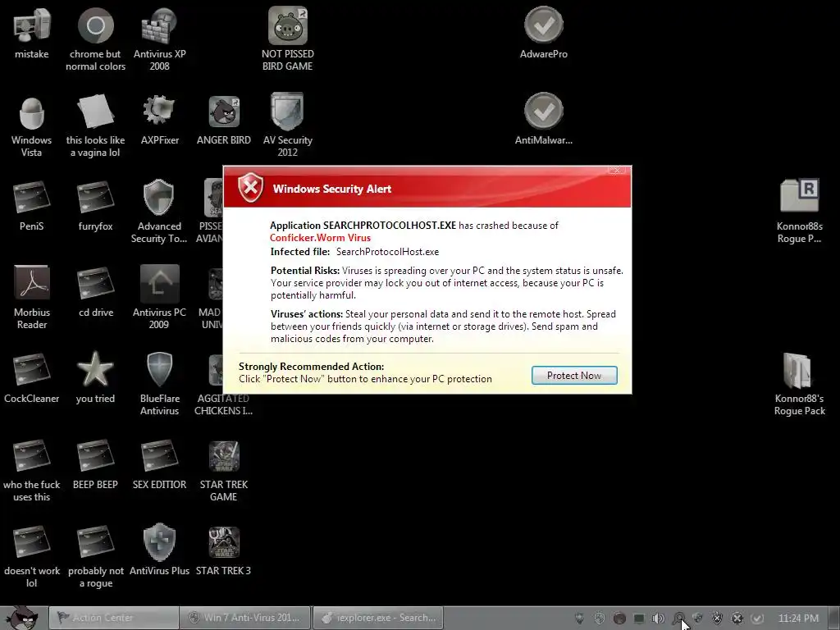Click the Protect Now button
Viewport: 840px width, 630px height.
[x=574, y=376]
